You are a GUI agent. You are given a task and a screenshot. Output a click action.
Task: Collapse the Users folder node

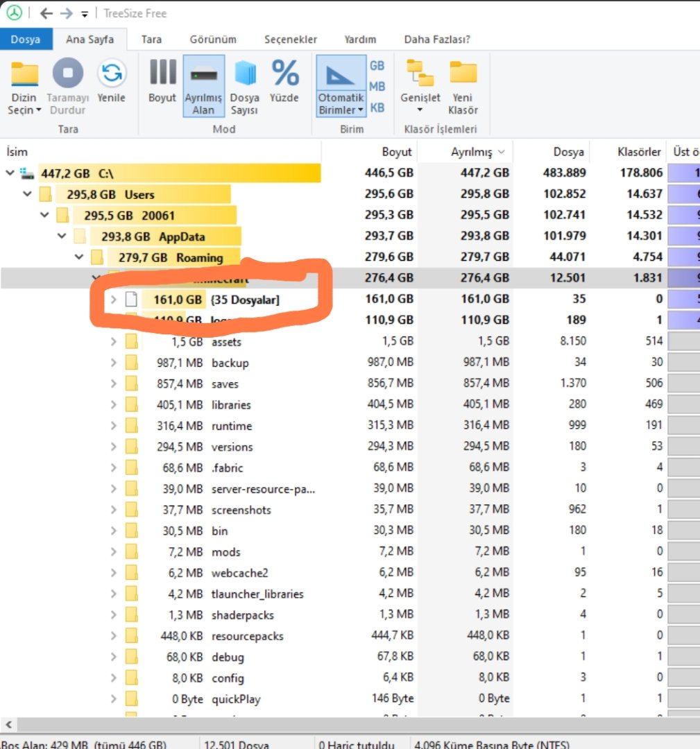click(x=27, y=194)
